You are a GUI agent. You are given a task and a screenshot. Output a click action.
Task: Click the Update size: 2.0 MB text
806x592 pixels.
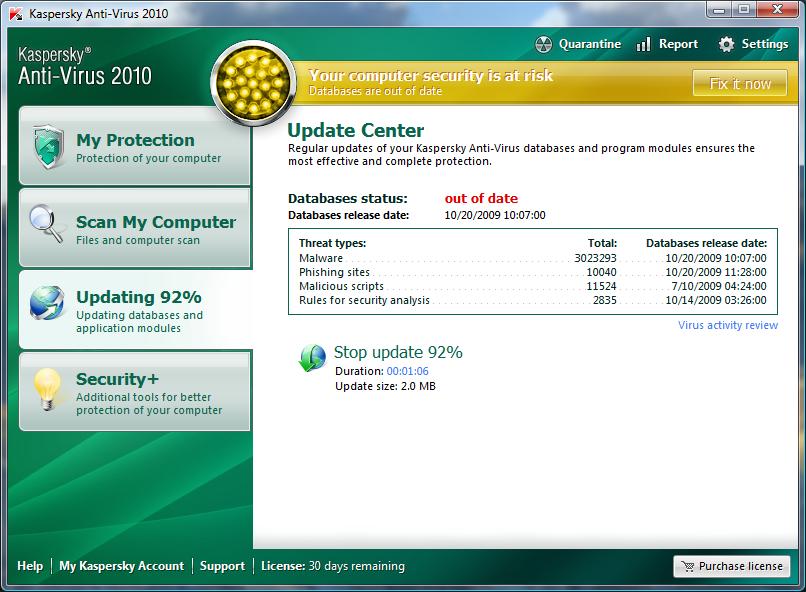(x=385, y=386)
